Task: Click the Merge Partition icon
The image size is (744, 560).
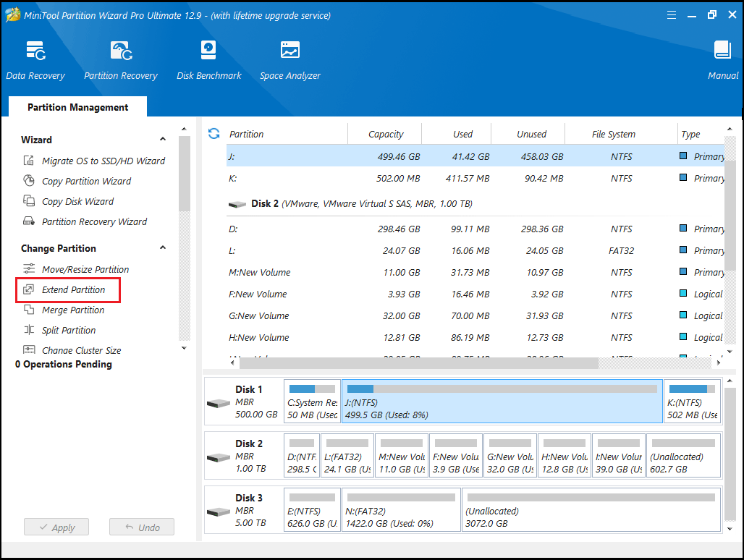Action: tap(29, 310)
